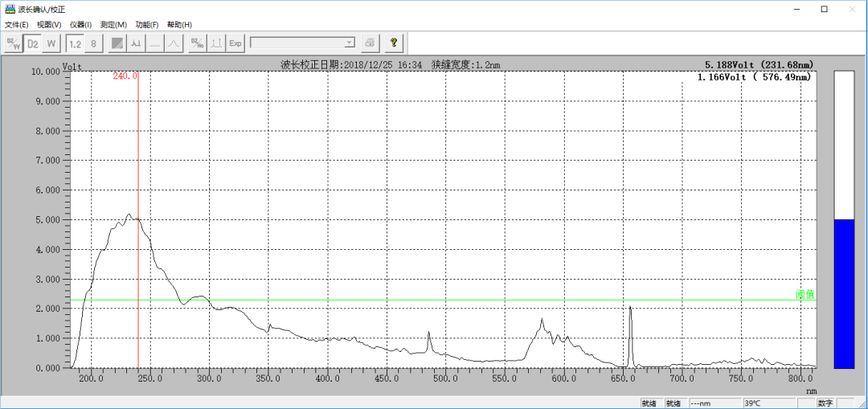Open help with the question mark icon
868x409 pixels.
[x=393, y=43]
